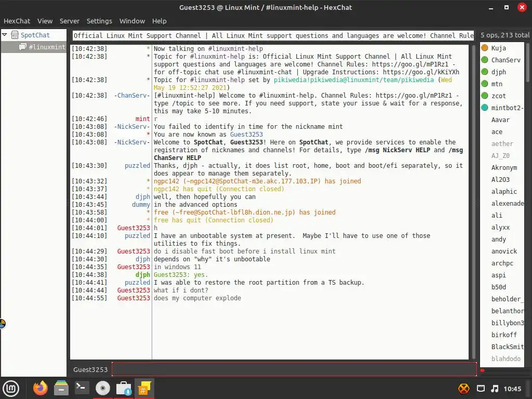This screenshot has height=399, width=532.
Task: Select Akronym in the user list
Action: tap(504, 167)
